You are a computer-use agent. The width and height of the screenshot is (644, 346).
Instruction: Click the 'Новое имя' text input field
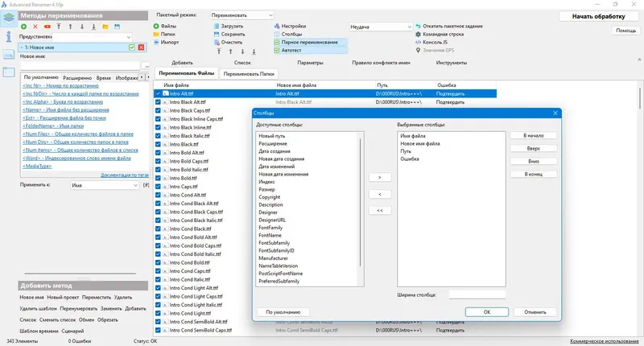[x=80, y=65]
